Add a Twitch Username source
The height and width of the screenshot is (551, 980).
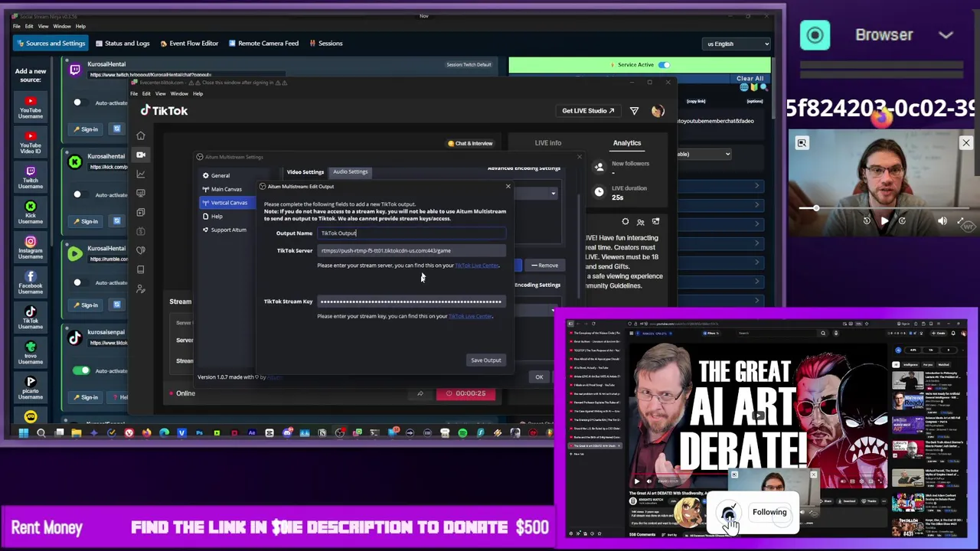pyautogui.click(x=31, y=178)
